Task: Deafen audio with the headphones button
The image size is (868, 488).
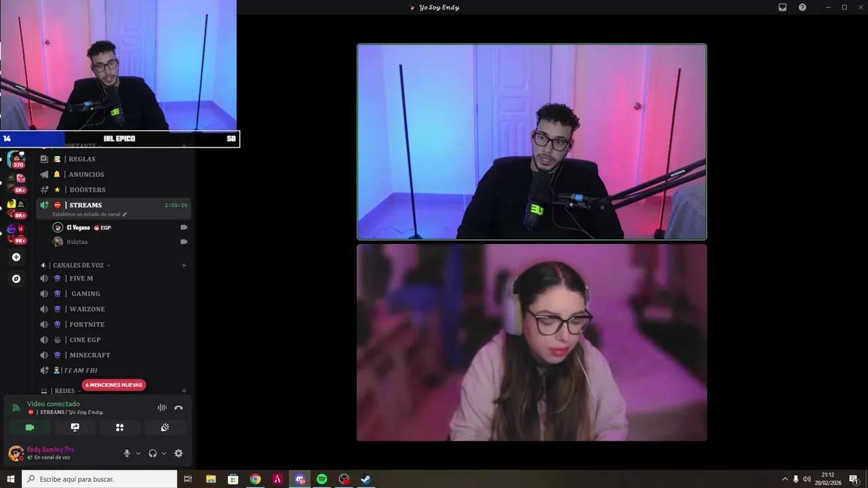Action: point(153,453)
